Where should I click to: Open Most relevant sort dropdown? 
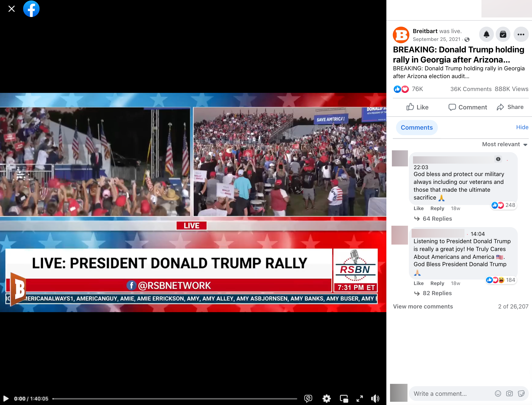(x=504, y=144)
